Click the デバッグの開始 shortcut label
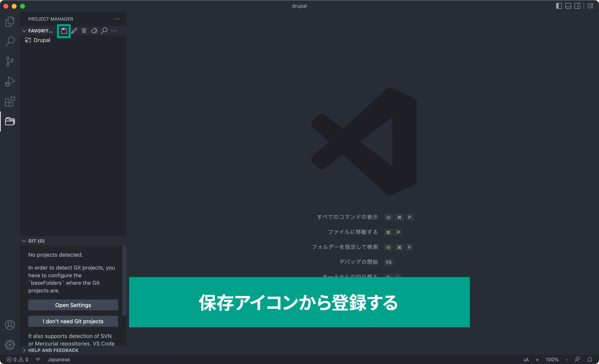 pos(359,262)
